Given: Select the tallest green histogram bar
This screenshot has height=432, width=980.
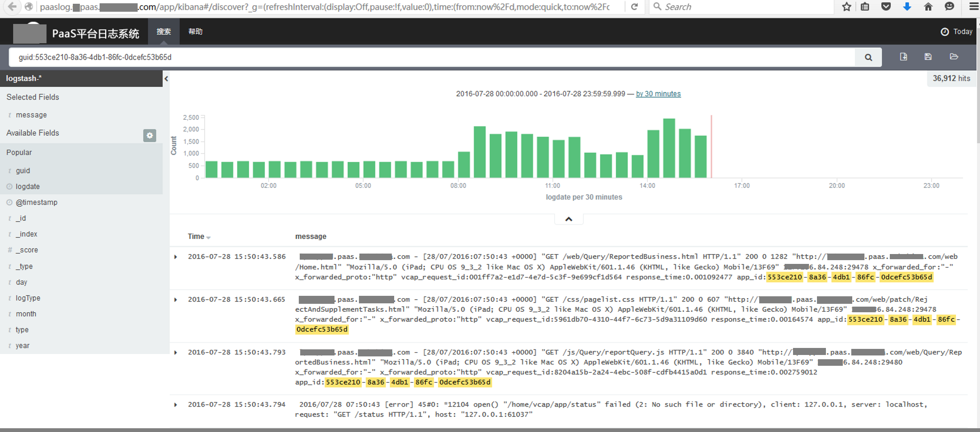Looking at the screenshot, I should pos(669,148).
